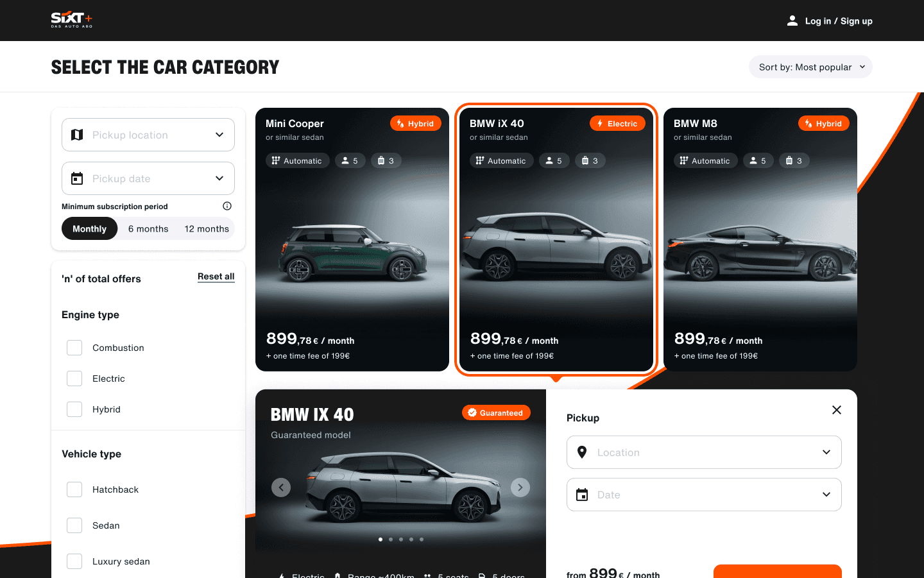Select the Monthly subscription period
This screenshot has height=578, width=924.
click(89, 228)
